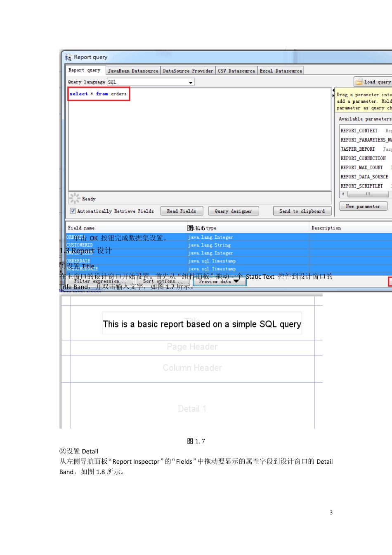Select REPORT_PARAMETERS_MAP parameter row
The image size is (392, 555).
tap(365, 140)
